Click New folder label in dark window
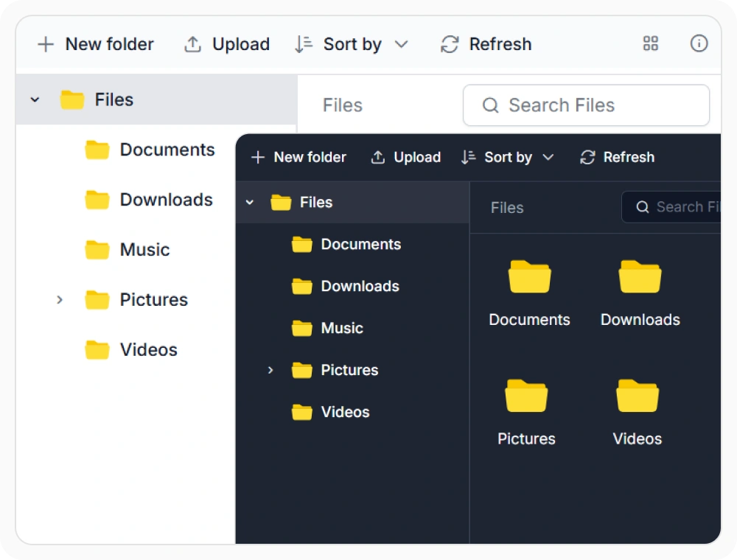737x560 pixels. click(x=310, y=157)
